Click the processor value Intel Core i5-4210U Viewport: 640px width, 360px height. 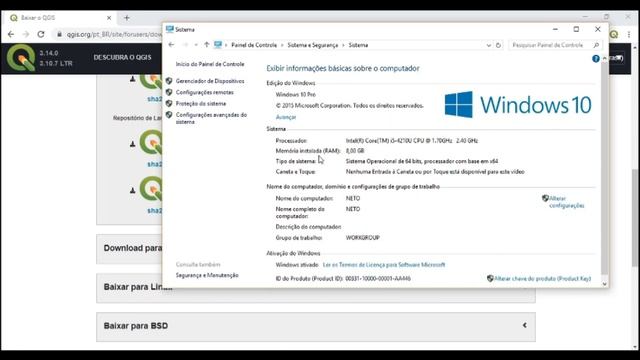(412, 141)
